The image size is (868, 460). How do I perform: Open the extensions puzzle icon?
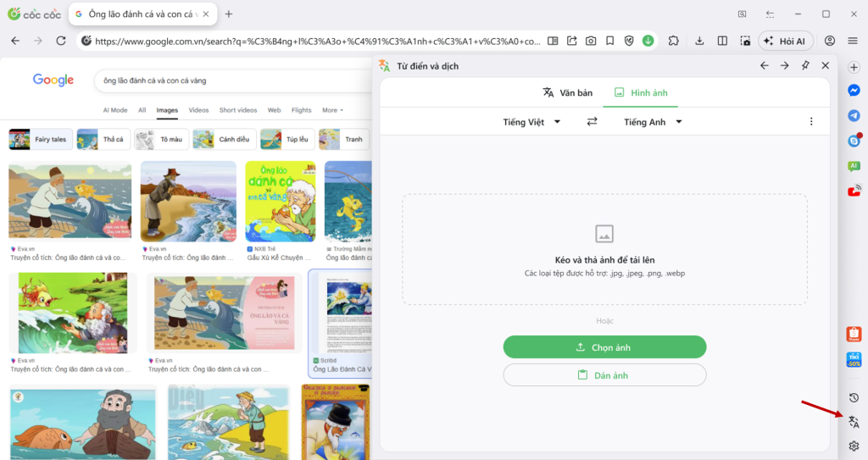[x=673, y=41]
